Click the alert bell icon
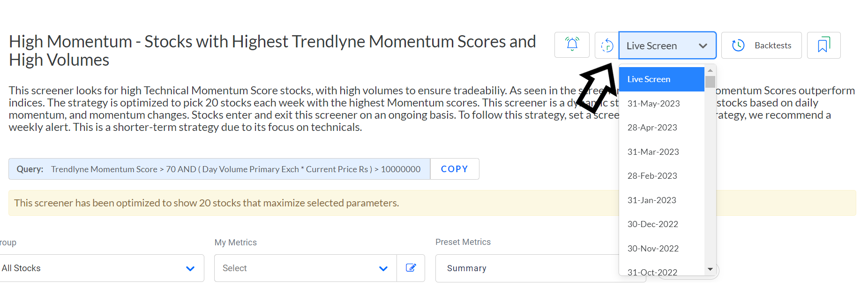This screenshot has height=304, width=868. (x=572, y=45)
